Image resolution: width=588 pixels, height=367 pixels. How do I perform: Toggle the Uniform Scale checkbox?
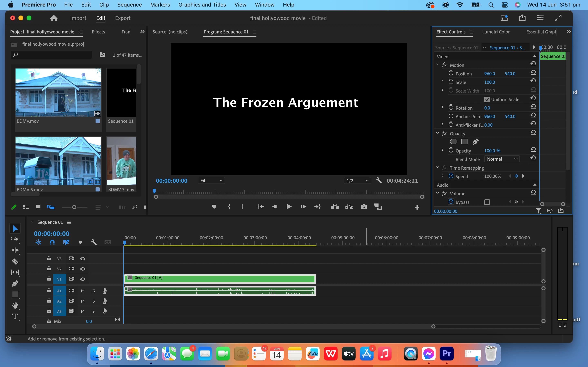pos(487,99)
